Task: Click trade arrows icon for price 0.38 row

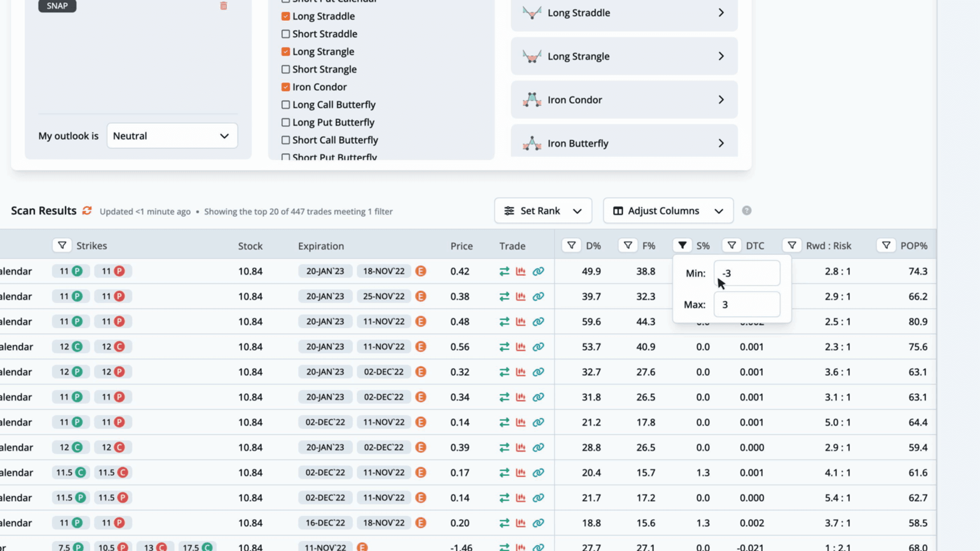Action: pyautogui.click(x=504, y=296)
